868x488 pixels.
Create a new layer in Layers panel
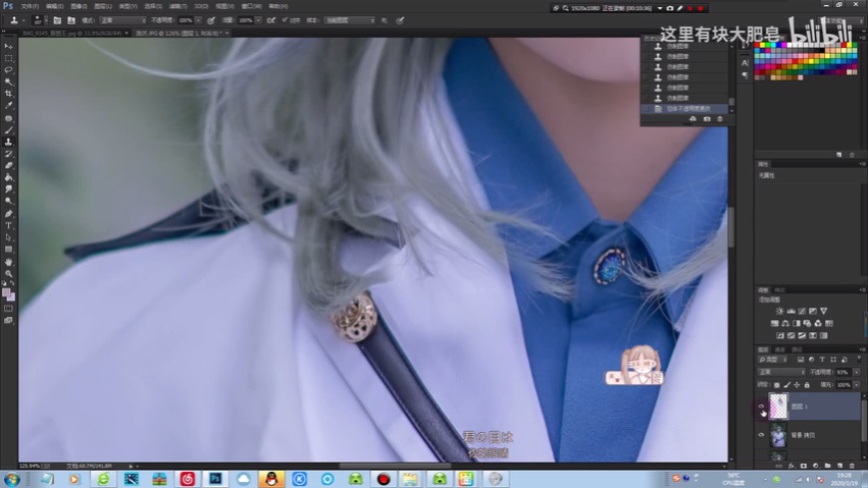[840, 466]
